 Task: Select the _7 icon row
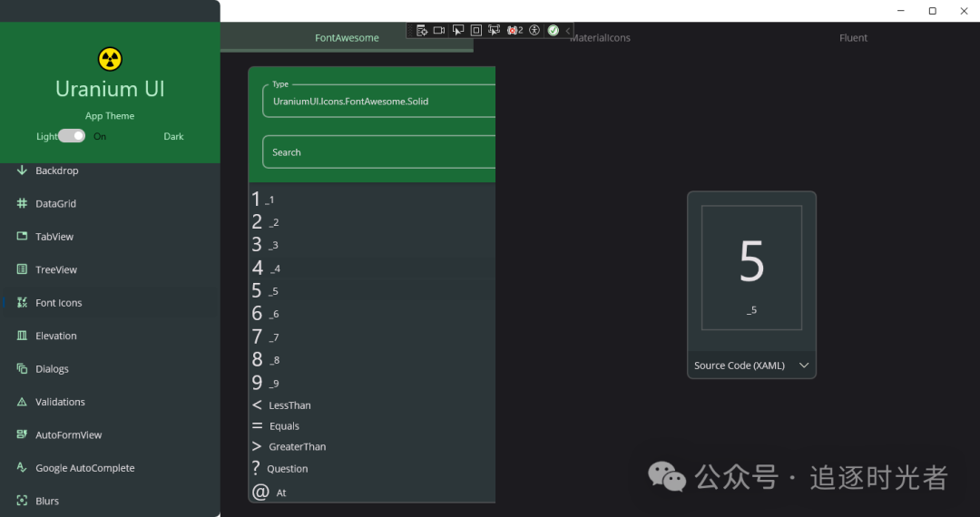[x=373, y=337]
